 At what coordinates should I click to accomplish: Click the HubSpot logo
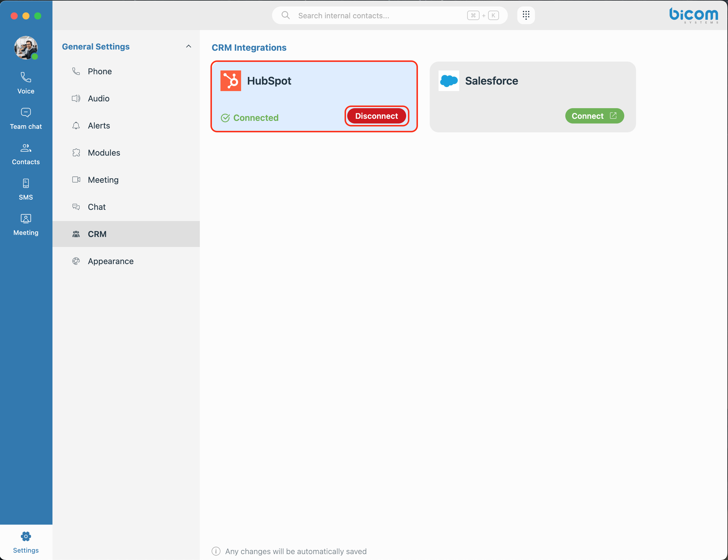(231, 81)
